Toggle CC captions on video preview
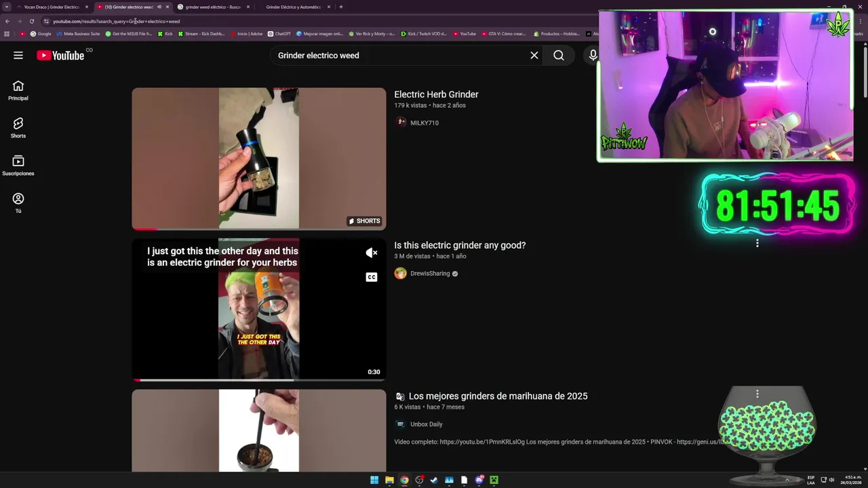The width and height of the screenshot is (868, 488). (x=372, y=277)
